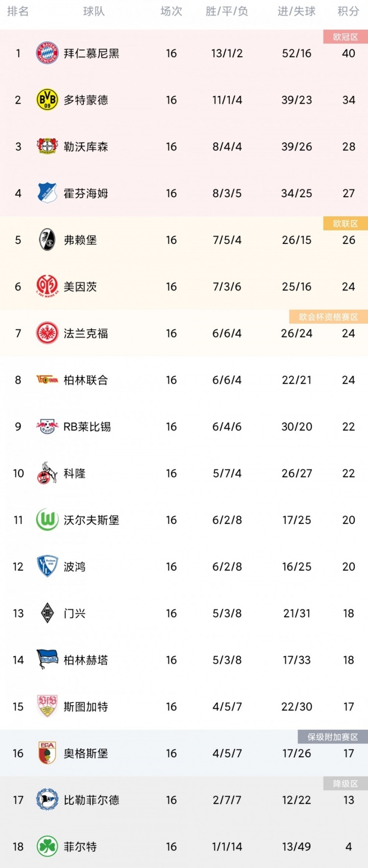Sort by the 排名 ranking column header
Viewport: 368px width, 868px height.
point(18,11)
